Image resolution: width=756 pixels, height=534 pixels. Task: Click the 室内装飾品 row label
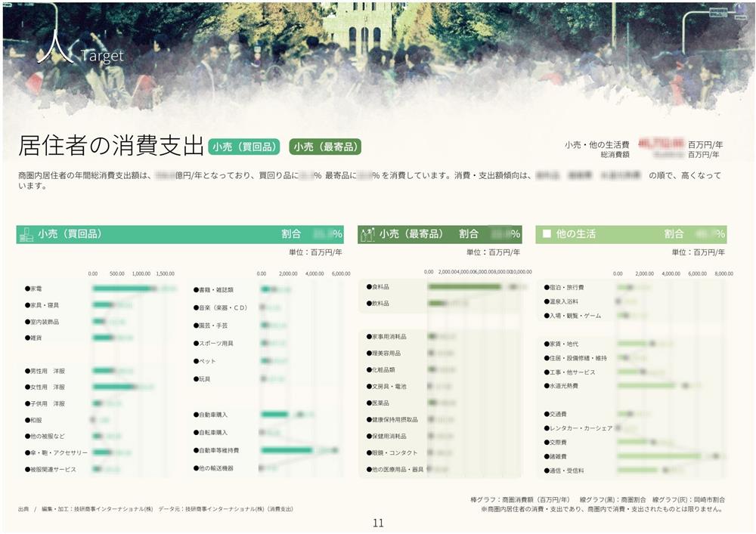coord(42,321)
